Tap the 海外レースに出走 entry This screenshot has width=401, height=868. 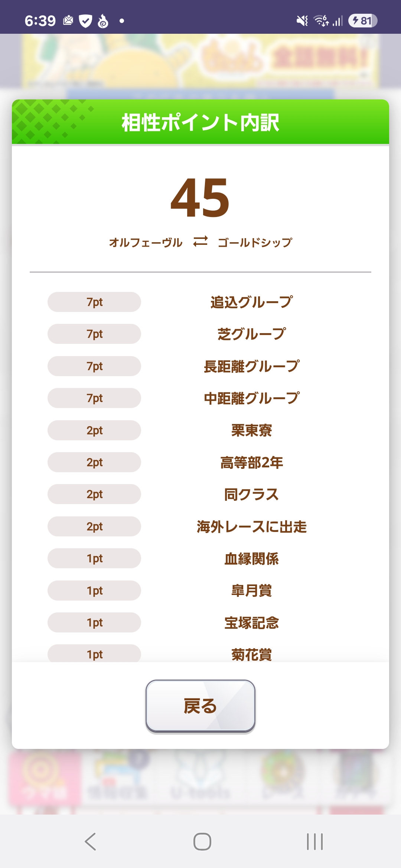251,526
